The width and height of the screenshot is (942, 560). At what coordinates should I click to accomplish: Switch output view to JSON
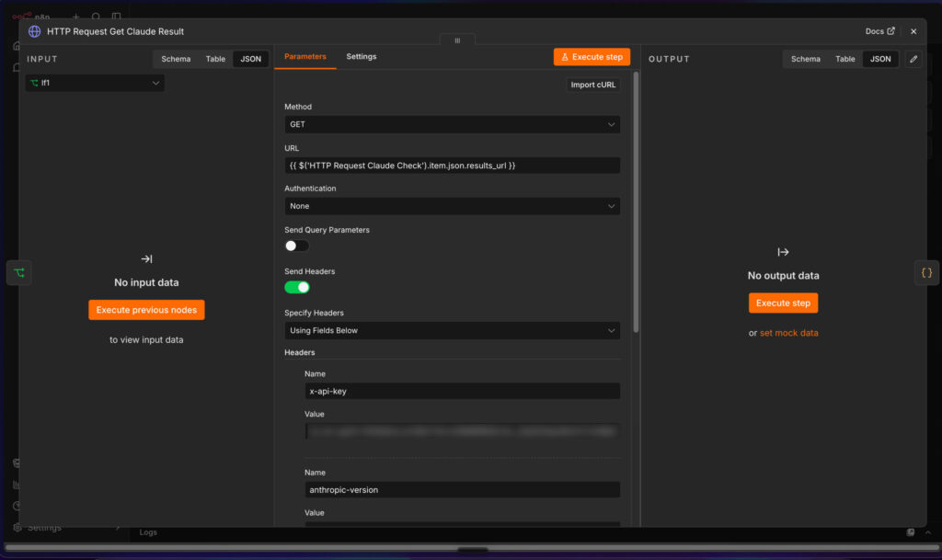pos(880,59)
